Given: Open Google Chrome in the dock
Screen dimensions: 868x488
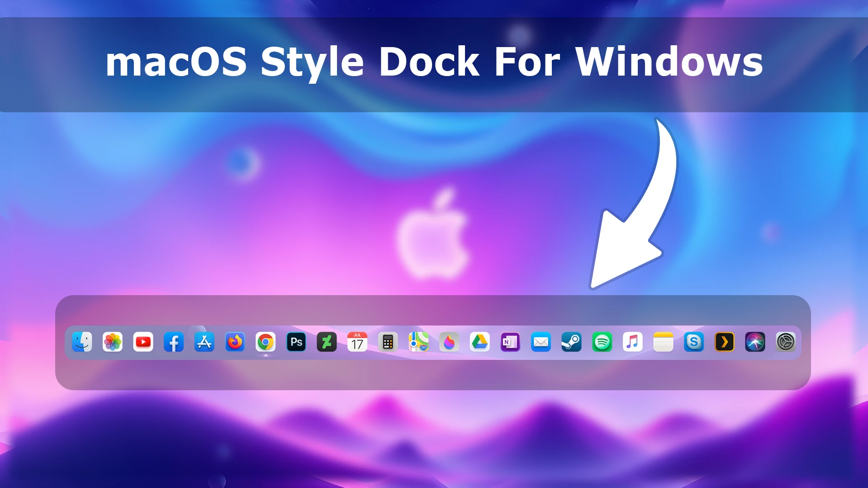Looking at the screenshot, I should point(266,342).
